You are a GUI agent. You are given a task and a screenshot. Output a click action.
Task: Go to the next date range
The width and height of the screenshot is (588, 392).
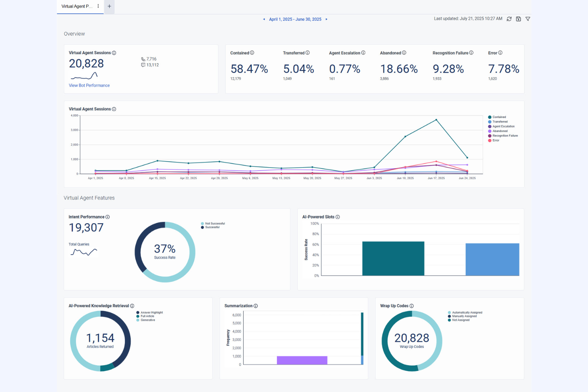327,19
